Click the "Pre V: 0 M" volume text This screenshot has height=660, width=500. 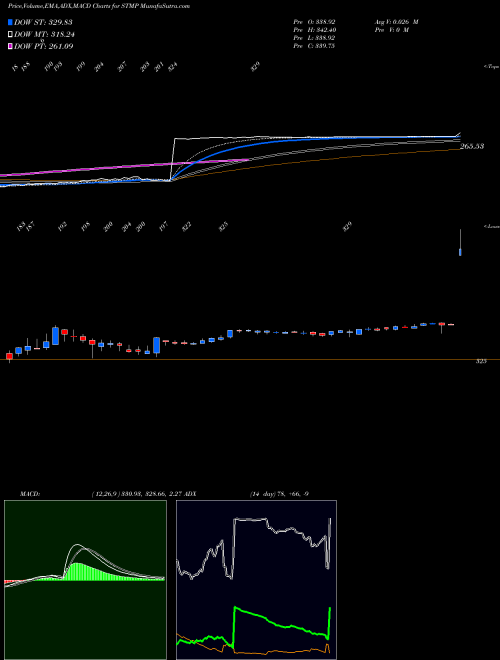tap(391, 30)
